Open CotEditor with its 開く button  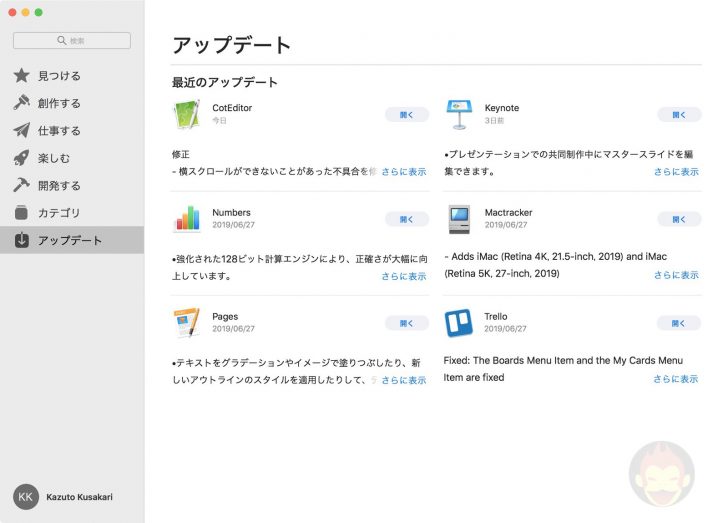point(407,115)
